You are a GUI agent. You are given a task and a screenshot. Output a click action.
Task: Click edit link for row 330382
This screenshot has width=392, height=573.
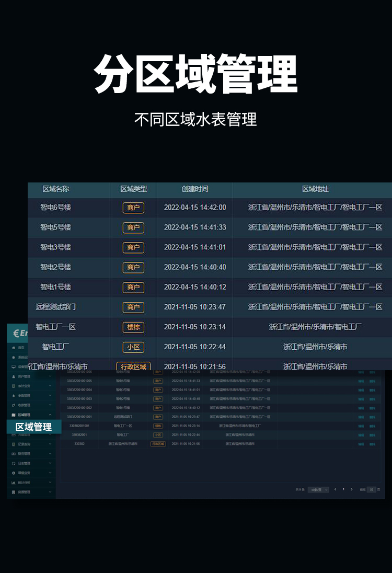tap(361, 444)
